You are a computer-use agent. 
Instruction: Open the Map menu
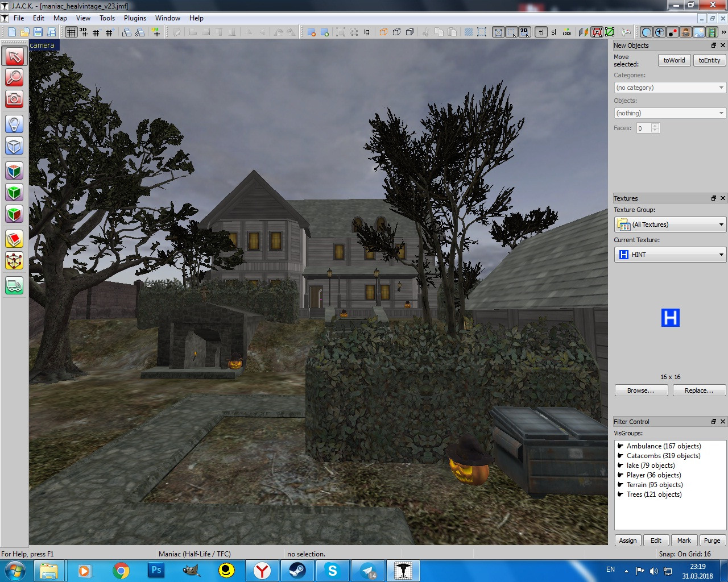tap(60, 18)
